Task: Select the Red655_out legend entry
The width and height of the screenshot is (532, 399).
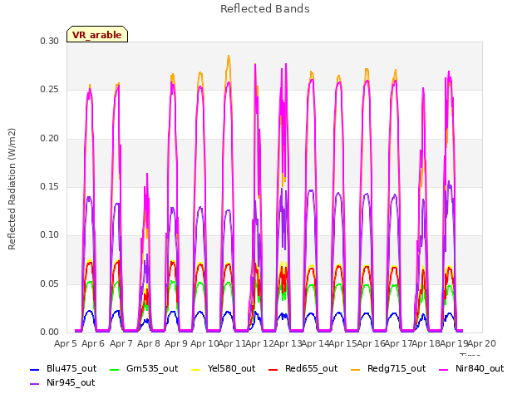Action: [x=303, y=368]
